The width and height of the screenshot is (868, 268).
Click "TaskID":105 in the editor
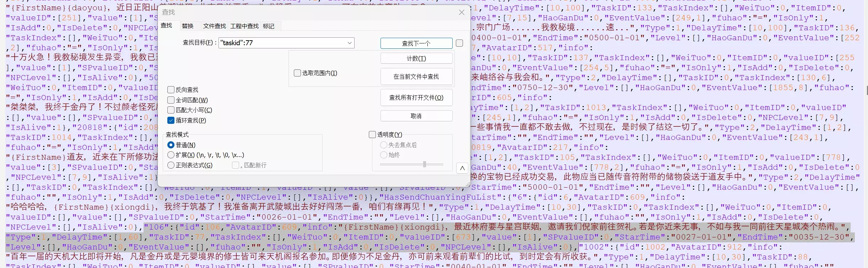pyautogui.click(x=545, y=157)
